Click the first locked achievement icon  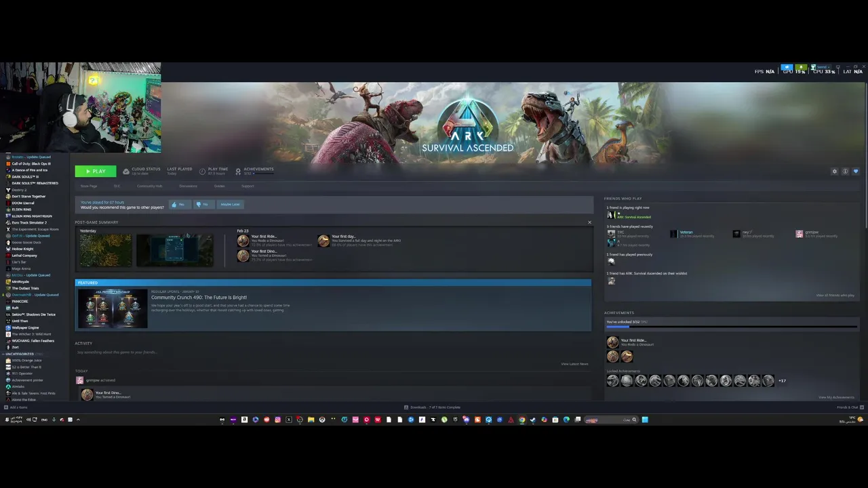click(x=613, y=381)
